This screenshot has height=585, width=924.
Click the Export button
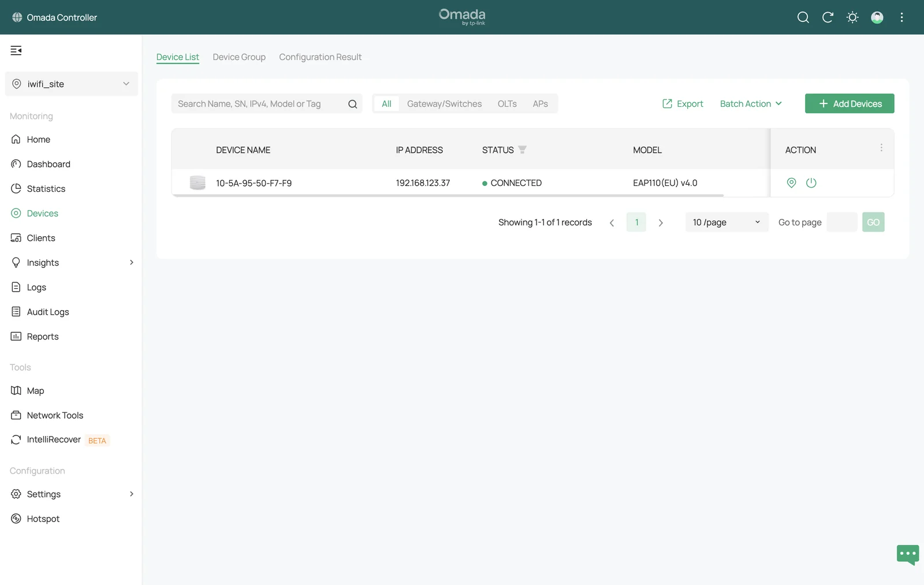pyautogui.click(x=683, y=104)
